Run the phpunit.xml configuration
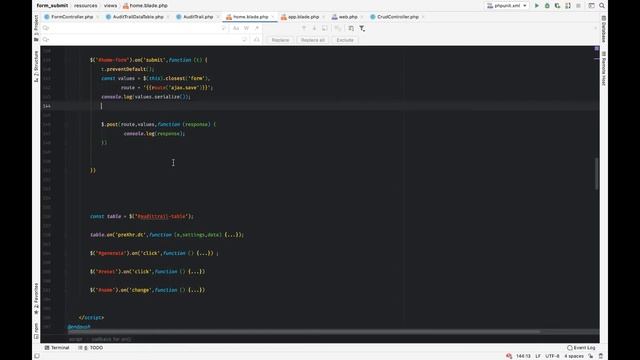 (x=537, y=6)
